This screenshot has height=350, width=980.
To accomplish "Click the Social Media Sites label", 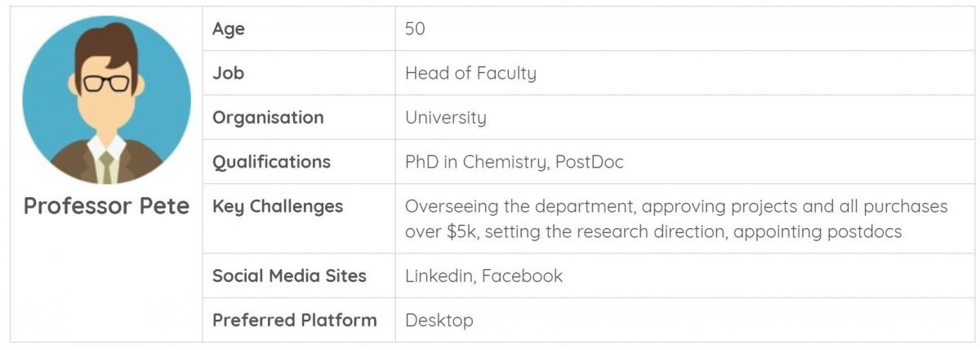I will [289, 276].
